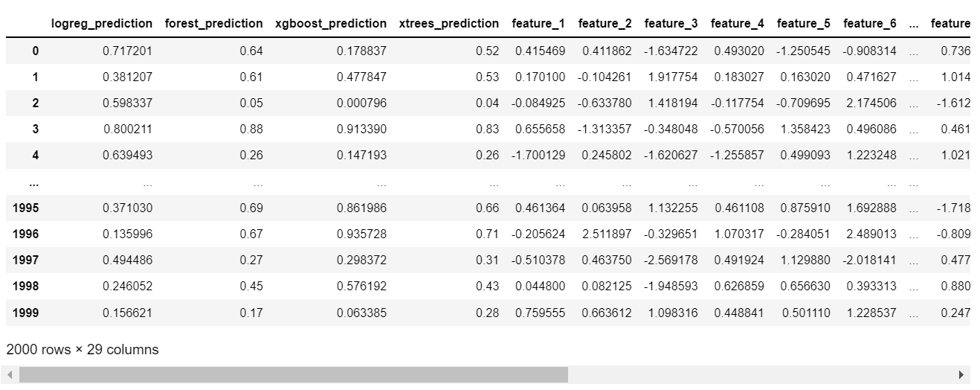Click the feature_4 column header
Viewport: 980px width, 390px height.
(x=738, y=23)
